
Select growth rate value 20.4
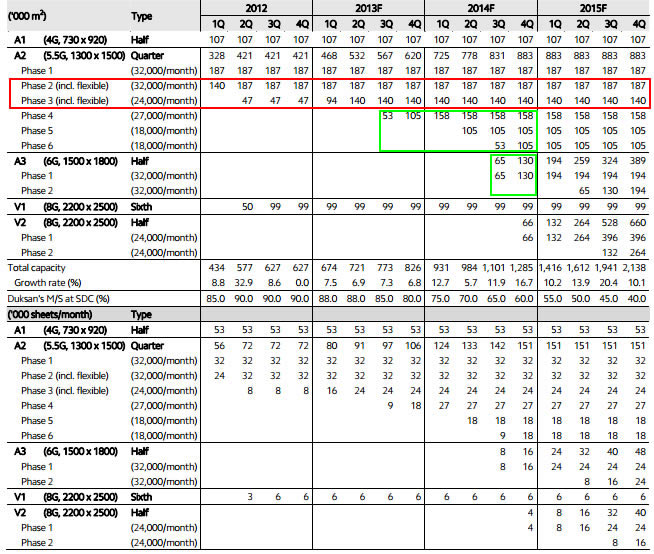pos(609,283)
